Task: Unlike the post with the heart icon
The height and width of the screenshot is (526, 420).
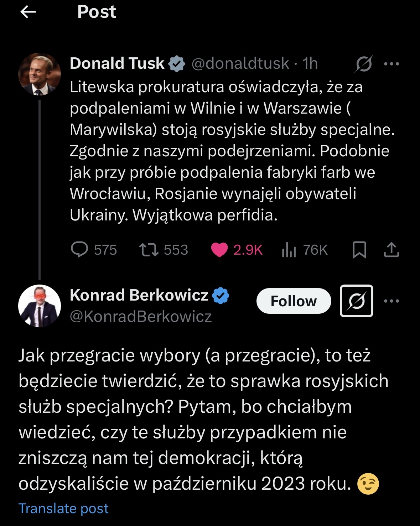Action: click(219, 250)
